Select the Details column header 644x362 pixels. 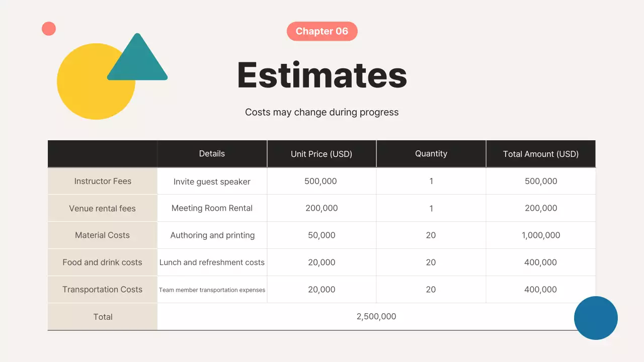pyautogui.click(x=212, y=154)
